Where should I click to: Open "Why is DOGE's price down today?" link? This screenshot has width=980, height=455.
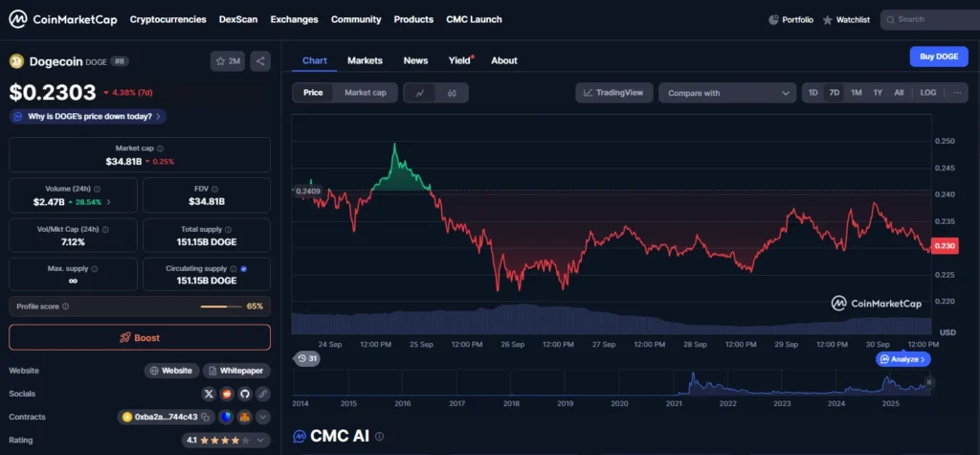[x=88, y=116]
